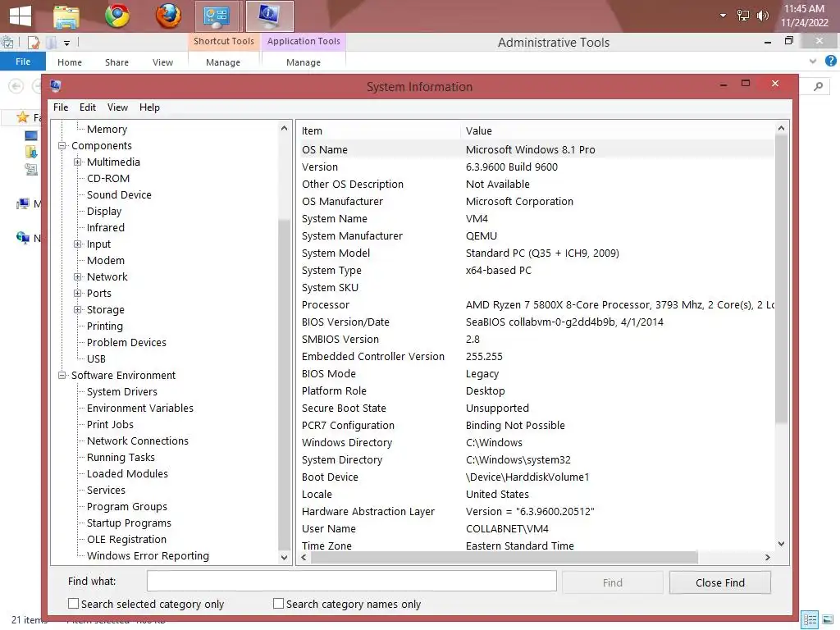Screen dimensions: 840x630
Task: Enable Search category names only
Action: [x=278, y=603]
